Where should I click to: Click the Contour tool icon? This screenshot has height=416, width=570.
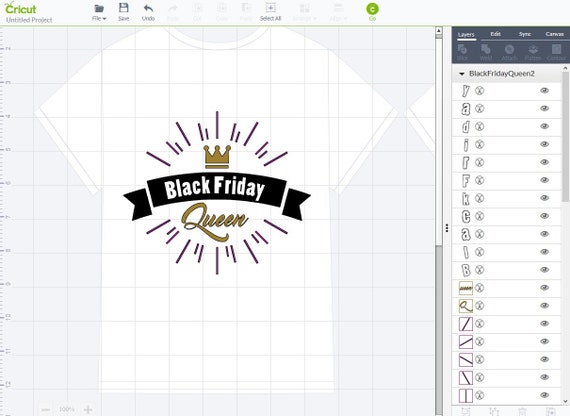click(556, 52)
